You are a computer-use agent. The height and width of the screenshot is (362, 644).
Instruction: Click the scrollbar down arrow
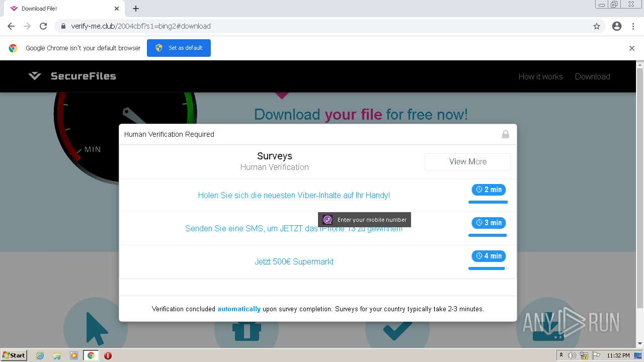640,344
